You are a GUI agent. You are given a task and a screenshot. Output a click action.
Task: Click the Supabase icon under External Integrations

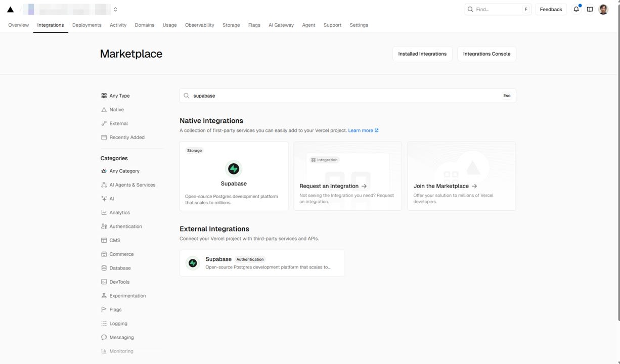pyautogui.click(x=193, y=263)
